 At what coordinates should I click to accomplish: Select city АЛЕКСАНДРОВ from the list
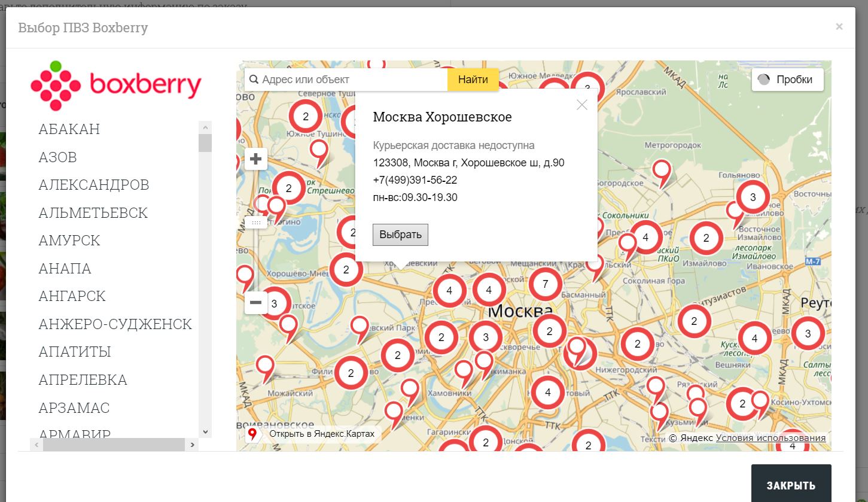click(x=94, y=185)
